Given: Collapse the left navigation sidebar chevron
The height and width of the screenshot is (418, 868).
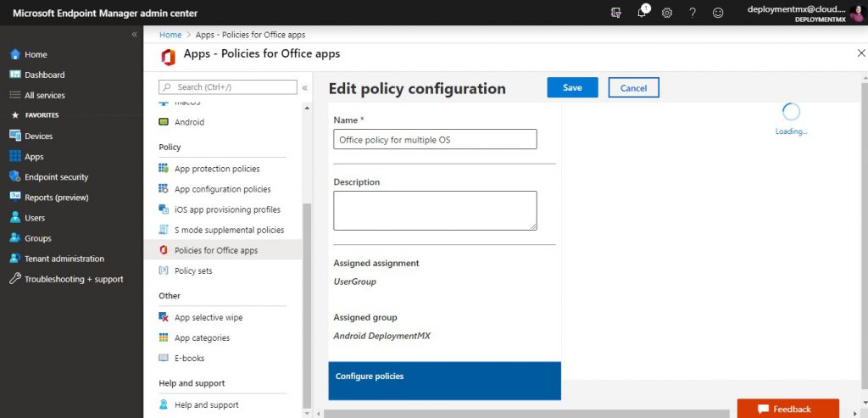Looking at the screenshot, I should (x=134, y=34).
